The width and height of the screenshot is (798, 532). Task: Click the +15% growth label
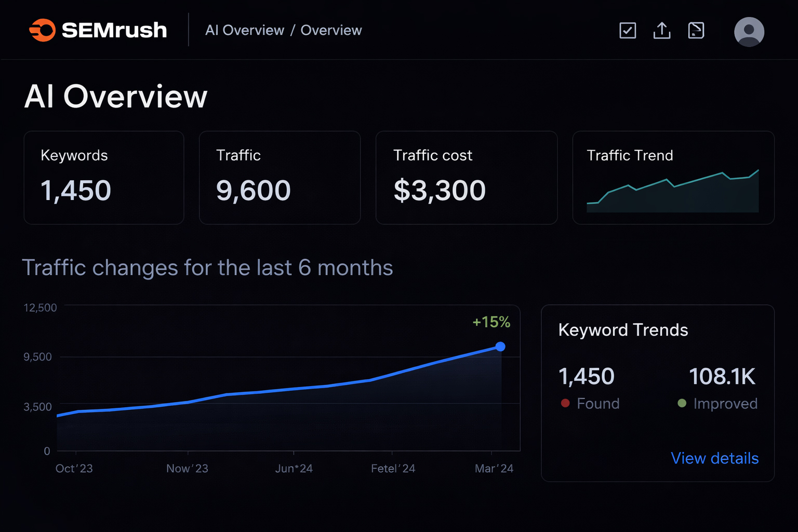coord(491,322)
